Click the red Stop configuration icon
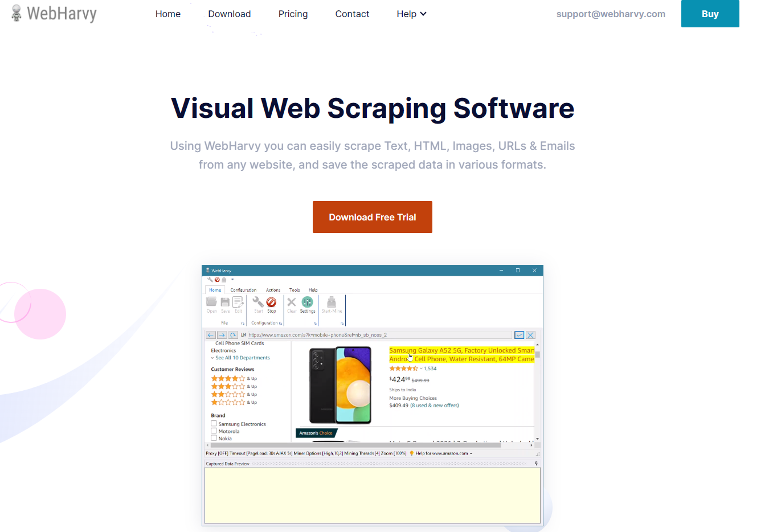 pyautogui.click(x=271, y=302)
